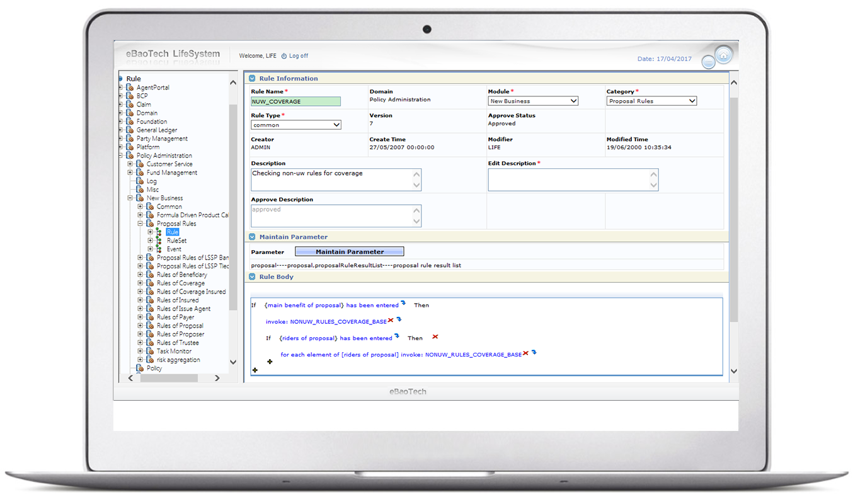Click tree panel horizontal scroll right arrow

(217, 378)
